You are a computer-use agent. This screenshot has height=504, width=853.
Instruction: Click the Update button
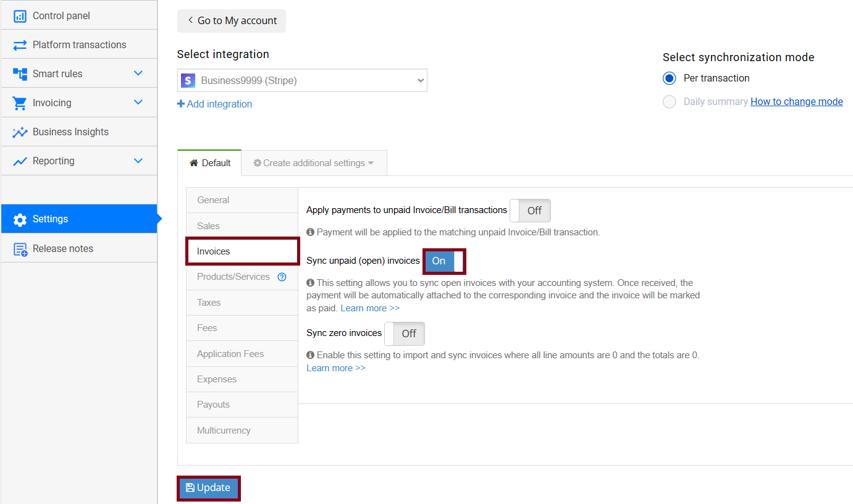208,488
